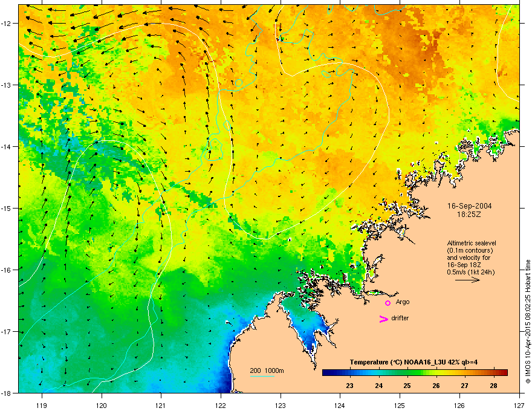Viewport: 532px width, 411px height.
Task: Click the '26' temperature scale value
Action: click(x=436, y=386)
